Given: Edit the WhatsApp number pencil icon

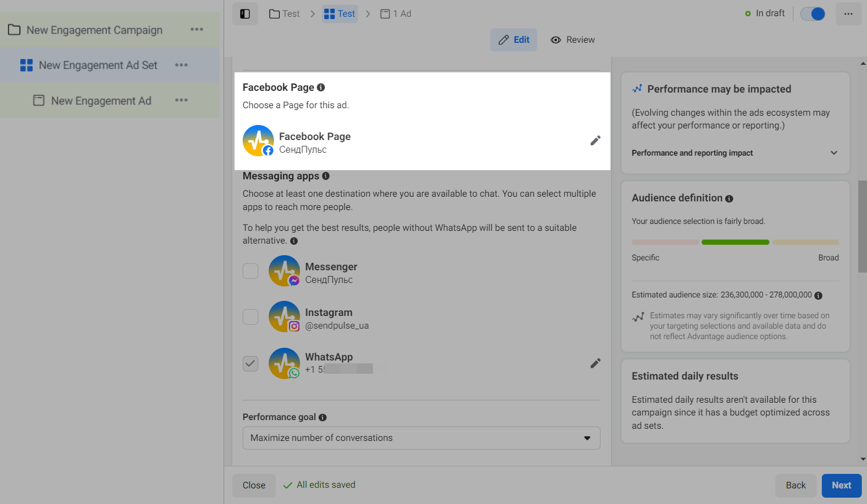Looking at the screenshot, I should [x=595, y=363].
